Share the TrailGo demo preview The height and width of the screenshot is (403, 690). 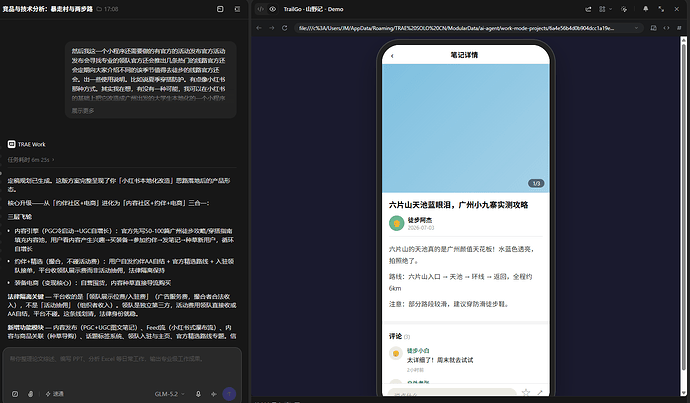point(588,9)
